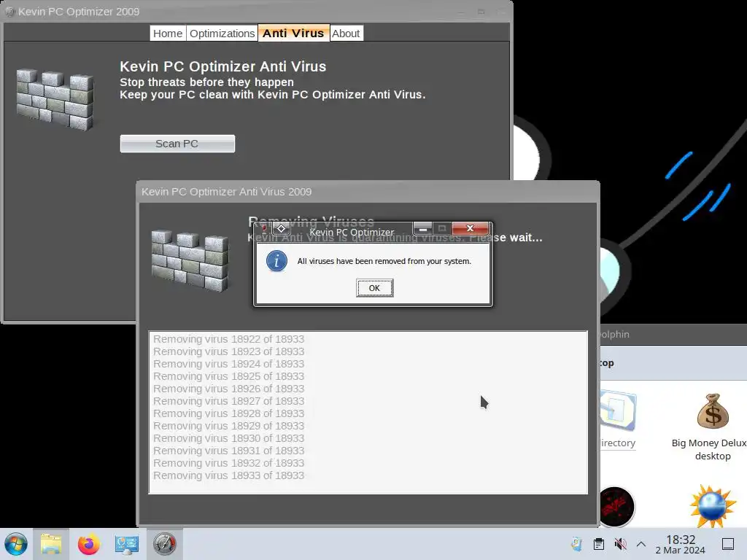Open the Optimizations tab

click(x=222, y=34)
